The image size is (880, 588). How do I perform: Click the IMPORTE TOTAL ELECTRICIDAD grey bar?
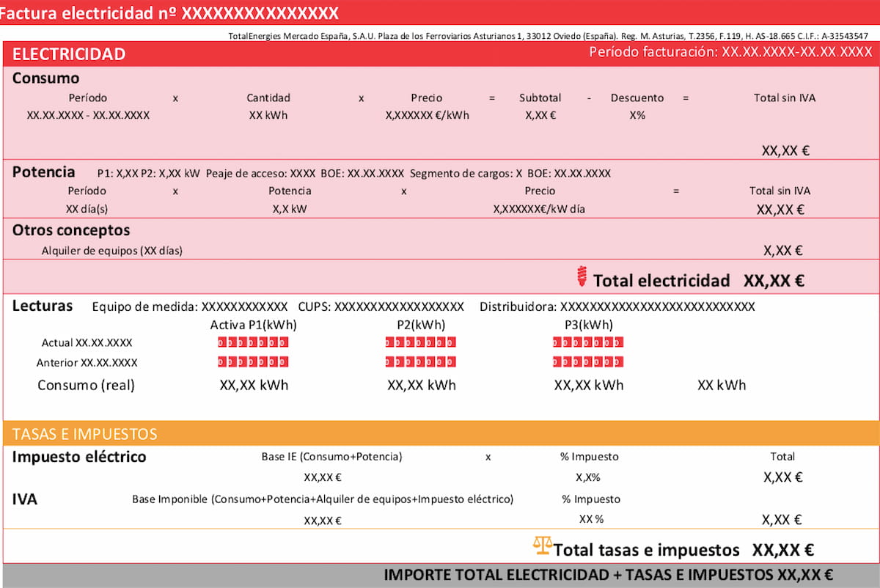click(x=609, y=576)
